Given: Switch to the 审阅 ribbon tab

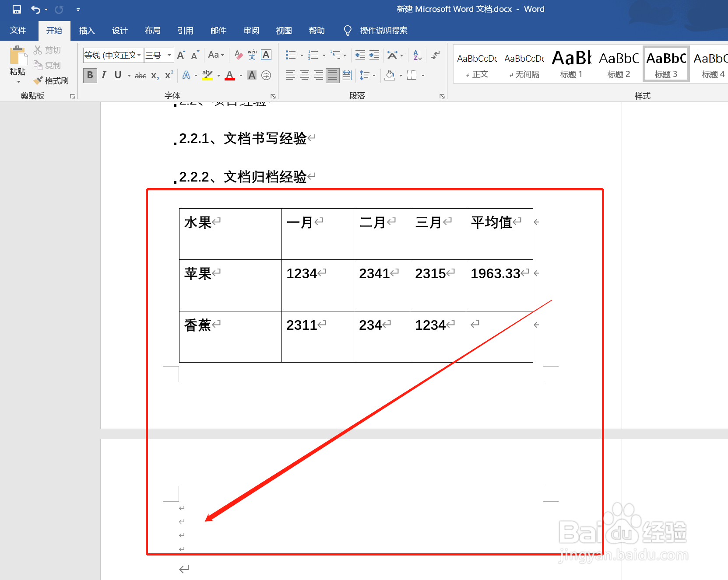Looking at the screenshot, I should pos(251,30).
